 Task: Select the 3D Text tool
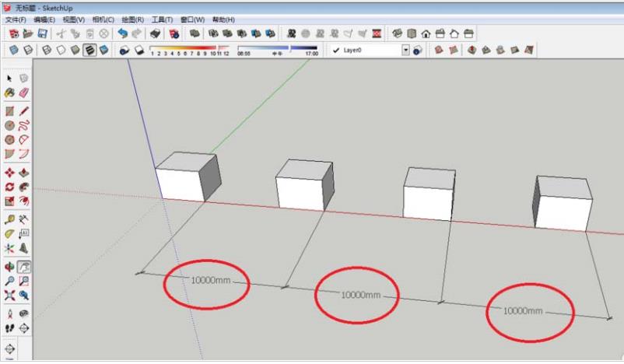pyautogui.click(x=24, y=249)
